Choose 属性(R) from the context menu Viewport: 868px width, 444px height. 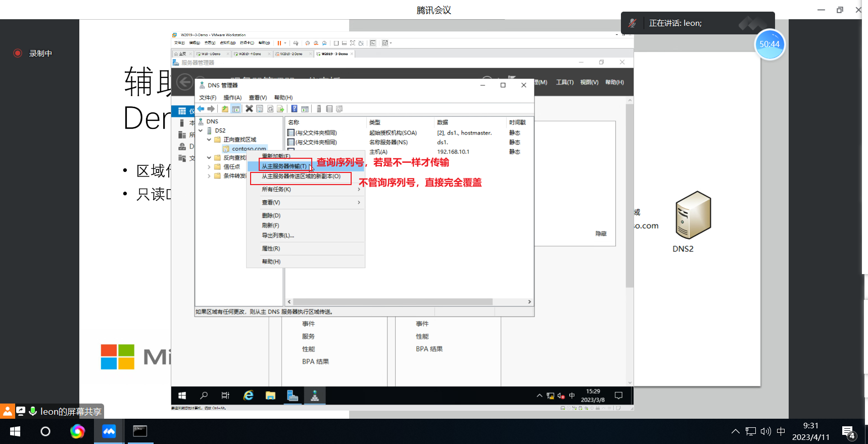pyautogui.click(x=271, y=248)
